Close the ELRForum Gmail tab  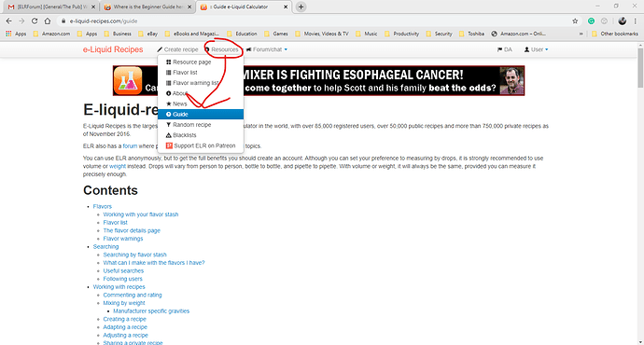pyautogui.click(x=93, y=7)
